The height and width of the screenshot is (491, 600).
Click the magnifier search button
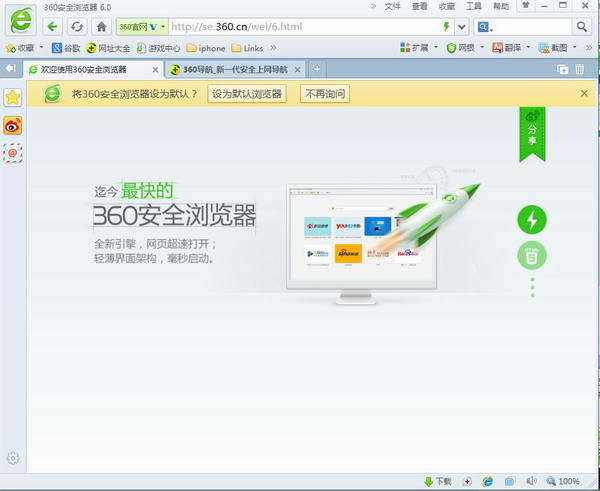(582, 27)
